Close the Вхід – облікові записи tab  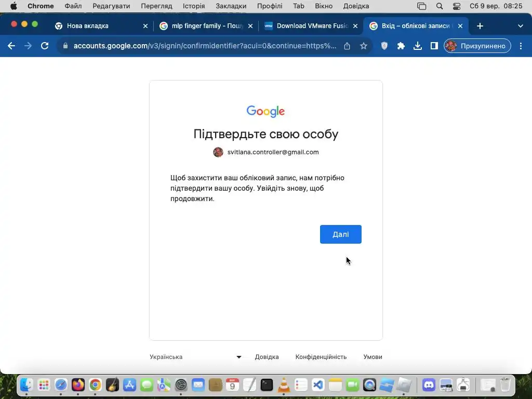pos(460,26)
